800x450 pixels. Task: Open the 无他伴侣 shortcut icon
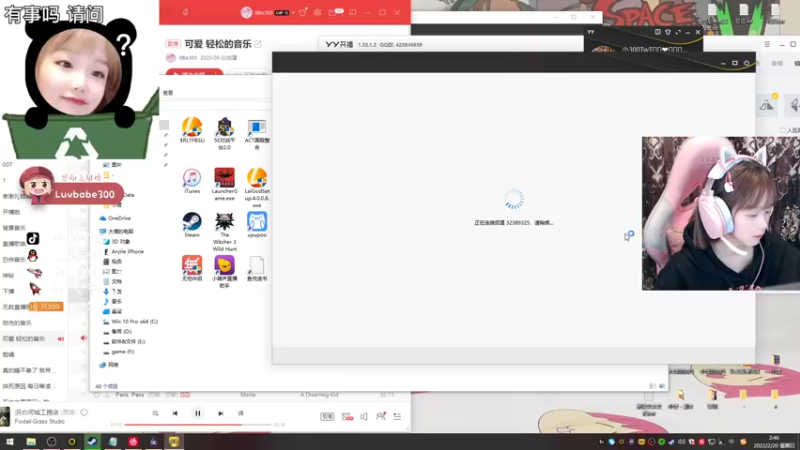pyautogui.click(x=192, y=268)
